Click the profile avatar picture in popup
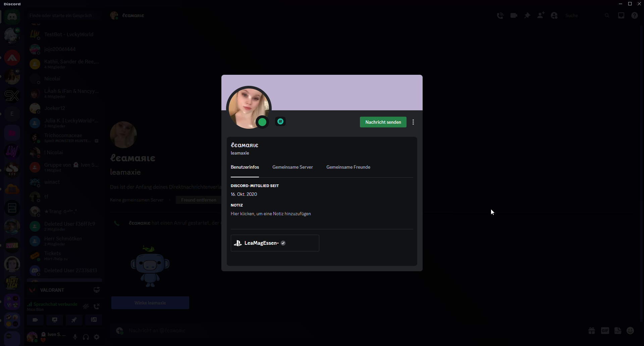644x346 pixels. (248, 107)
